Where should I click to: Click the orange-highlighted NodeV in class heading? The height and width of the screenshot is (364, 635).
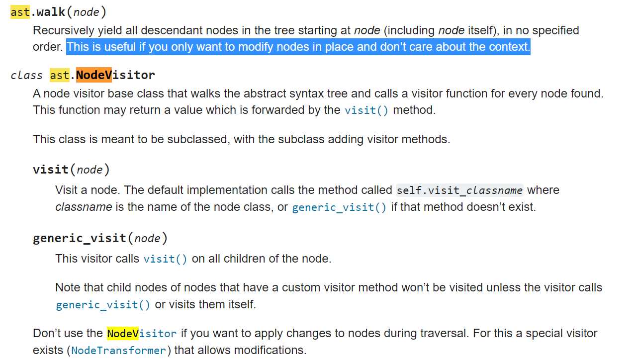tap(94, 75)
